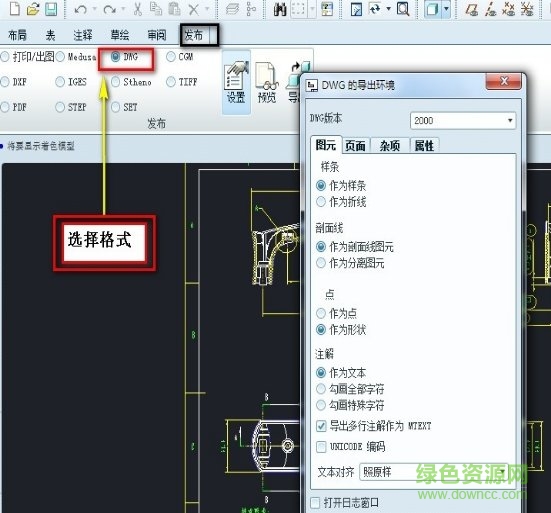Switch to 杂项 tab in DWG dialog
The image size is (551, 513).
(x=389, y=145)
